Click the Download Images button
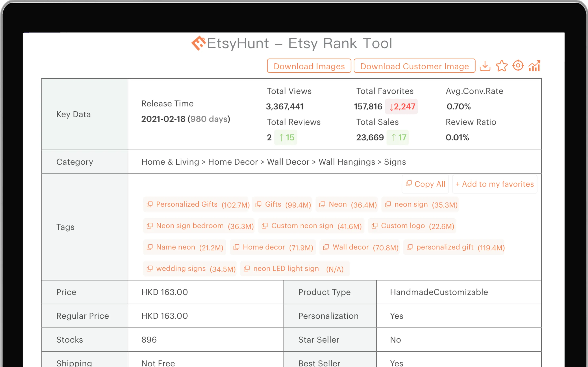This screenshot has height=367, width=588. [309, 66]
